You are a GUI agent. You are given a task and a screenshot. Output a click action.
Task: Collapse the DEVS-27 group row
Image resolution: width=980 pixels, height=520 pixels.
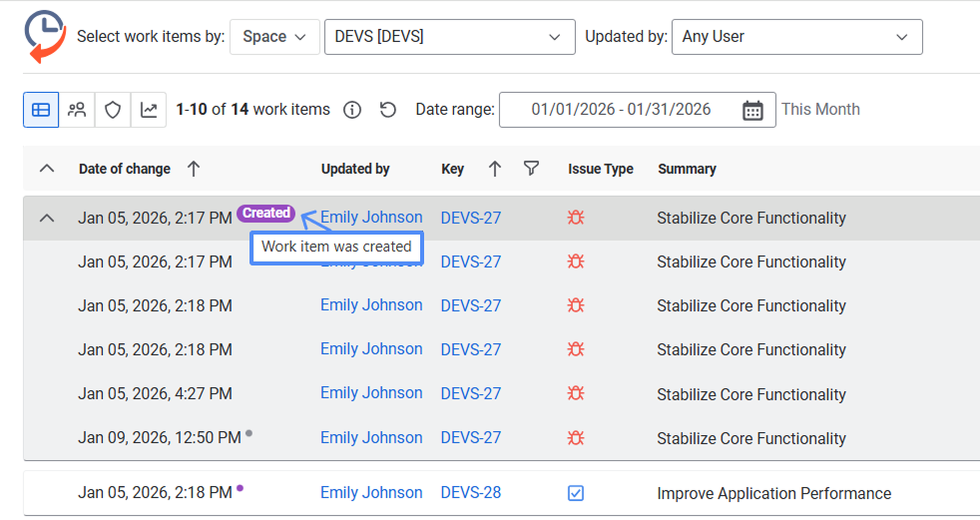[47, 218]
